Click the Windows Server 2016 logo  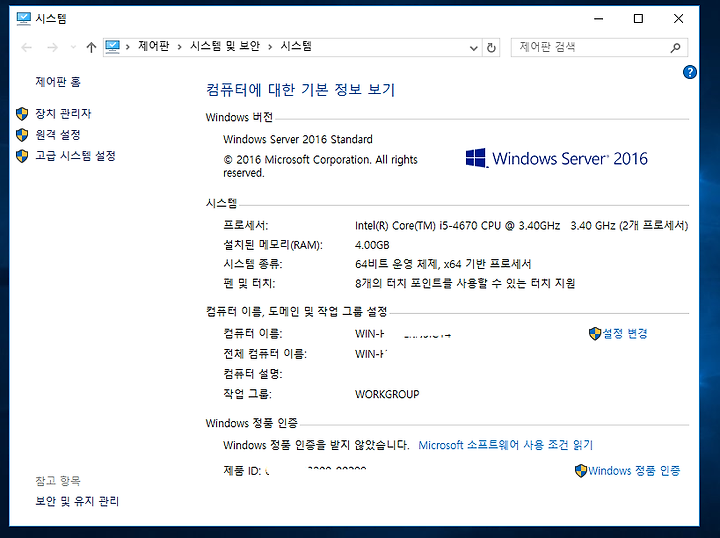coord(557,158)
